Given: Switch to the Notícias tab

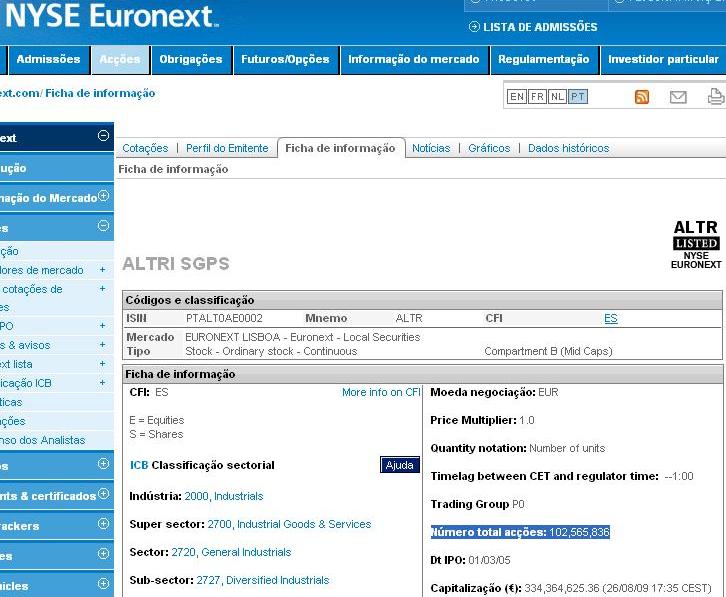Looking at the screenshot, I should tap(431, 148).
